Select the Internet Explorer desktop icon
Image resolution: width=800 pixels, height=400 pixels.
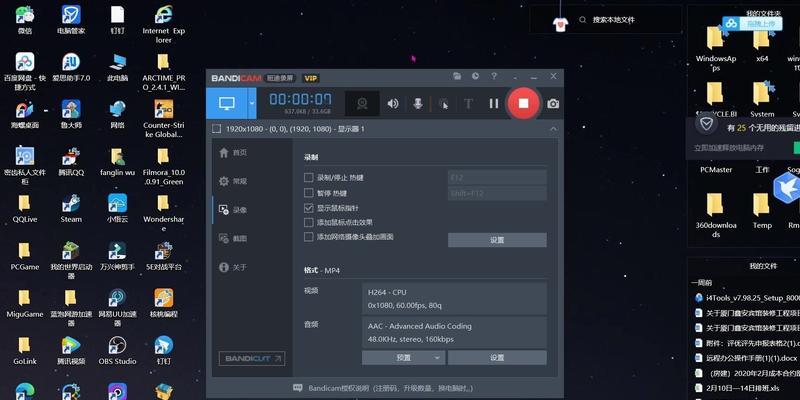[x=163, y=24]
